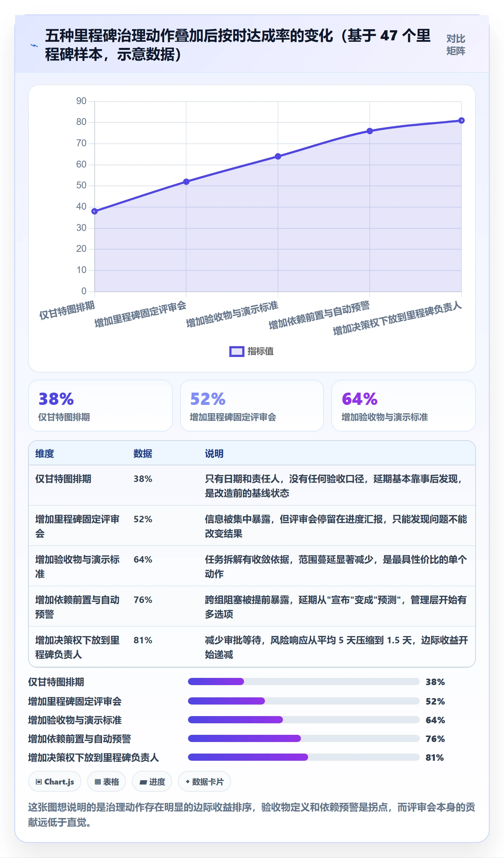Screen dimensions: 504x858
Task: Select the chart point for 增加依赖前置与自动预警
Action: pyautogui.click(x=370, y=131)
